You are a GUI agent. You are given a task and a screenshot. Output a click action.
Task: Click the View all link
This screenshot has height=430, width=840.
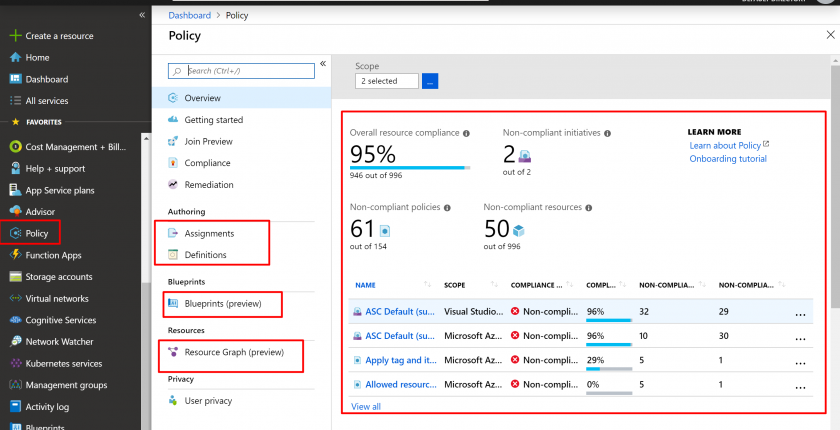tap(366, 406)
